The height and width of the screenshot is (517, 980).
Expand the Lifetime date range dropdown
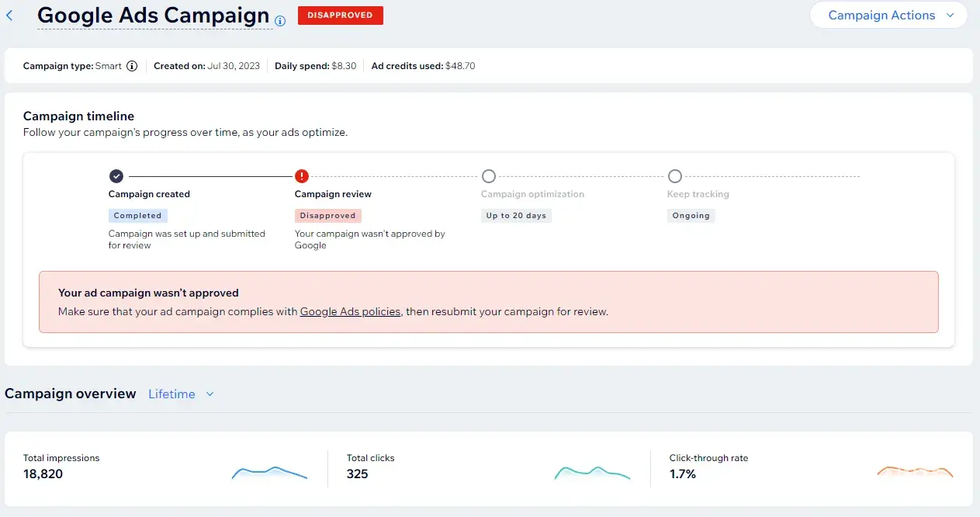click(x=172, y=394)
